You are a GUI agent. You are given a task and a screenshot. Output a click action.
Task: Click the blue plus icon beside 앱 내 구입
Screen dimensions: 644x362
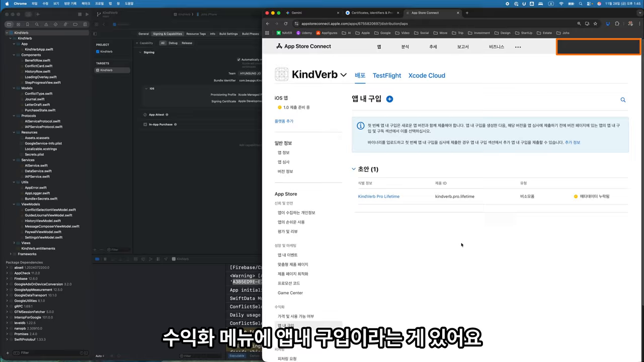click(389, 99)
